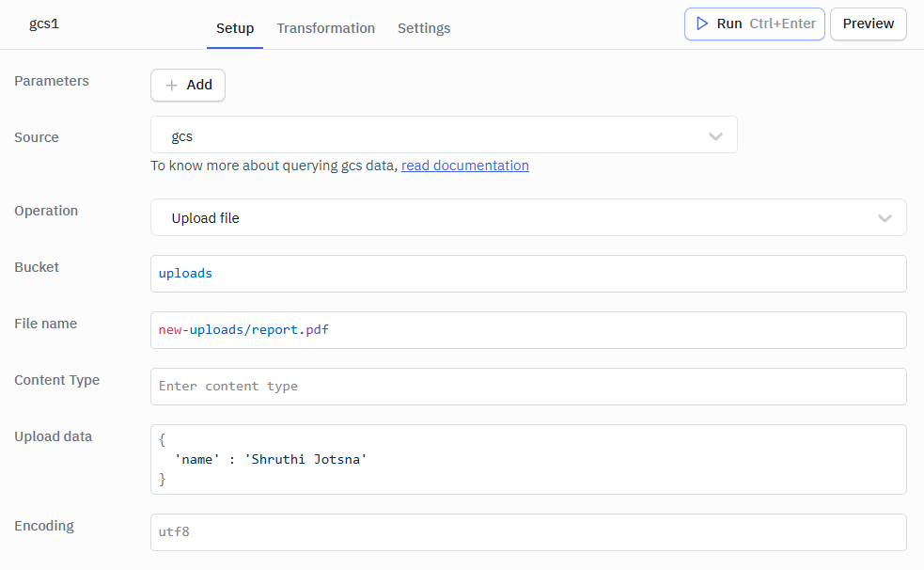
Task: Click the play icon on the Run button
Action: click(702, 24)
